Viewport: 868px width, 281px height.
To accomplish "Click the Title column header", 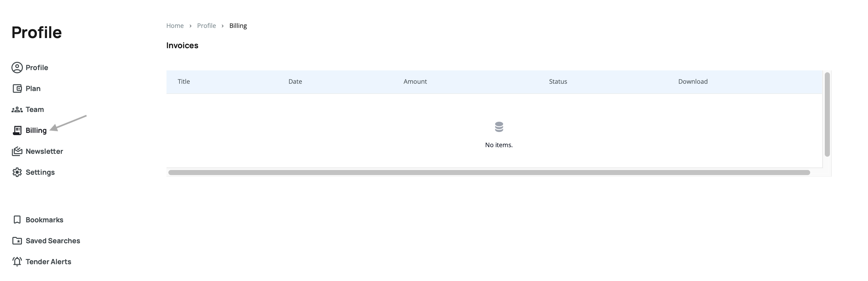I will [x=184, y=82].
